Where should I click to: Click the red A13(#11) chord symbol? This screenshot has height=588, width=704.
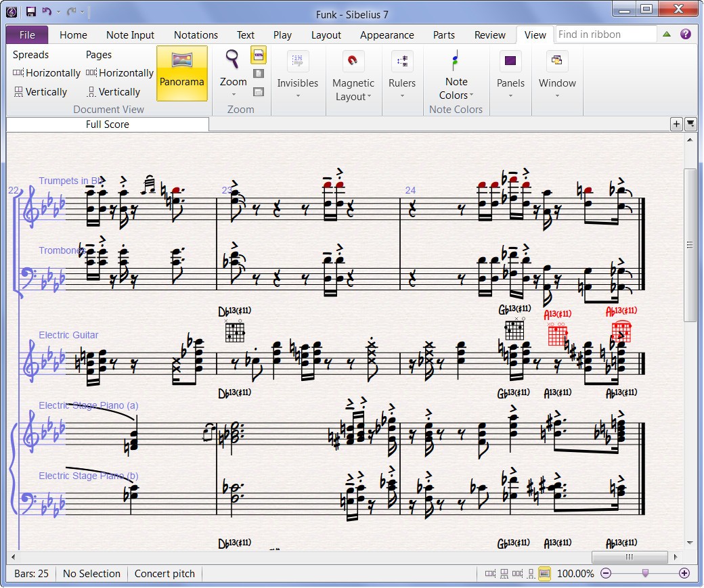[x=557, y=314]
